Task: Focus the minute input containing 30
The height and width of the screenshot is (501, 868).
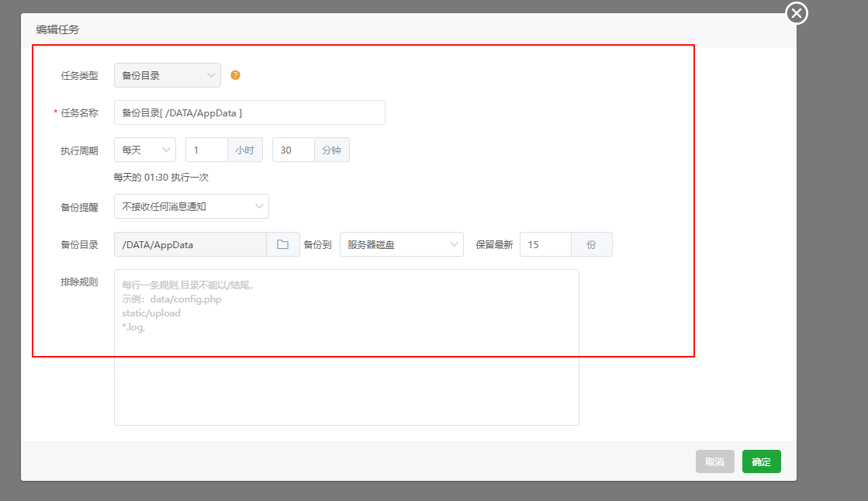Action: pos(293,150)
